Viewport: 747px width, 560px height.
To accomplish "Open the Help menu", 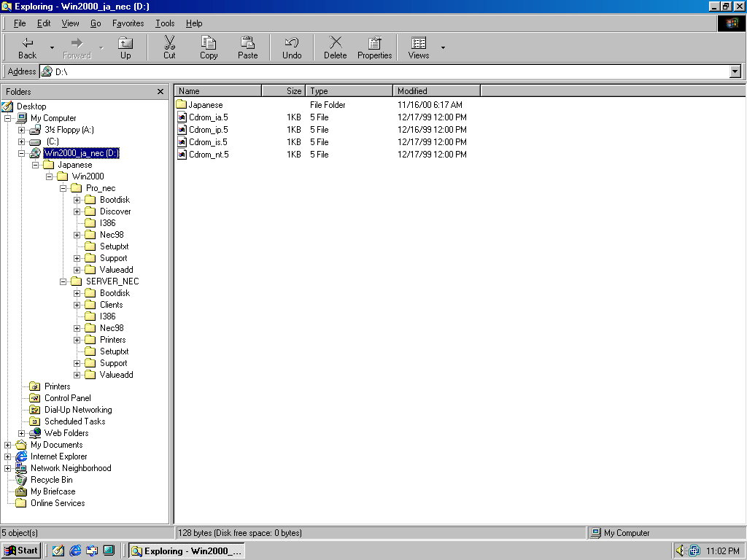I will 194,23.
